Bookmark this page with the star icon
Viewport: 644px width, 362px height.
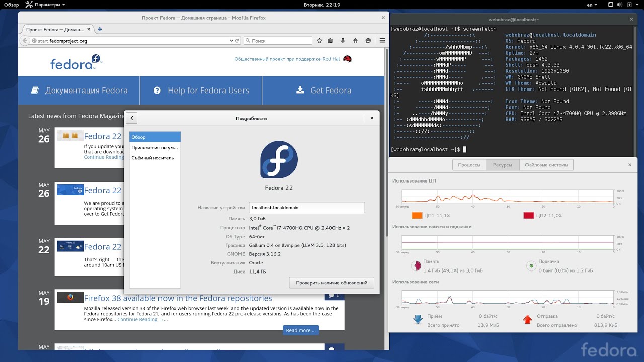point(319,41)
